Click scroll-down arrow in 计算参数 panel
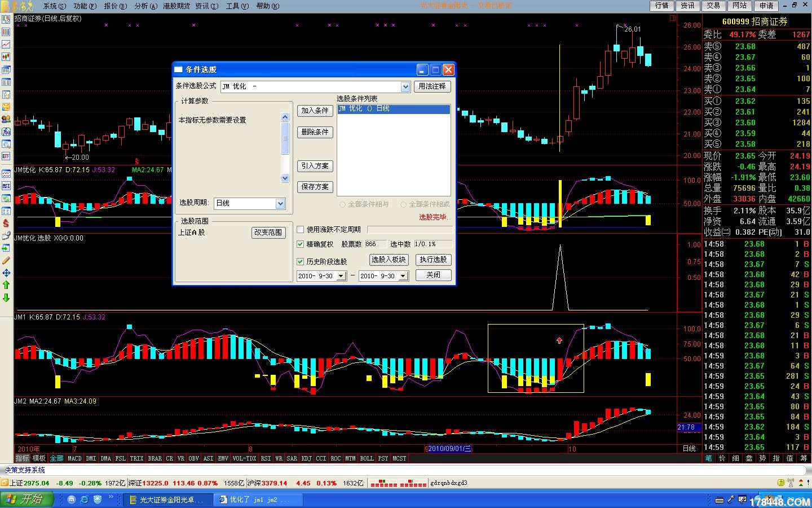The width and height of the screenshot is (812, 508). point(285,178)
